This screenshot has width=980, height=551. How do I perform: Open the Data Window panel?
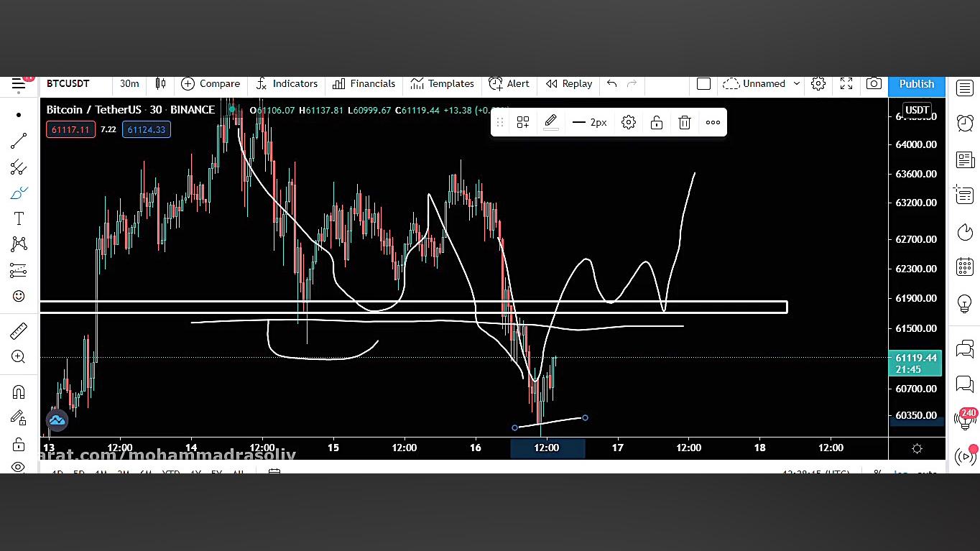[965, 195]
